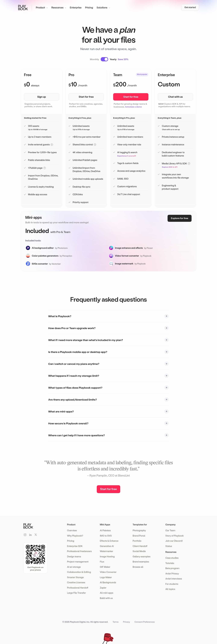Show tooltip for Invite external guests

pos(52,145)
